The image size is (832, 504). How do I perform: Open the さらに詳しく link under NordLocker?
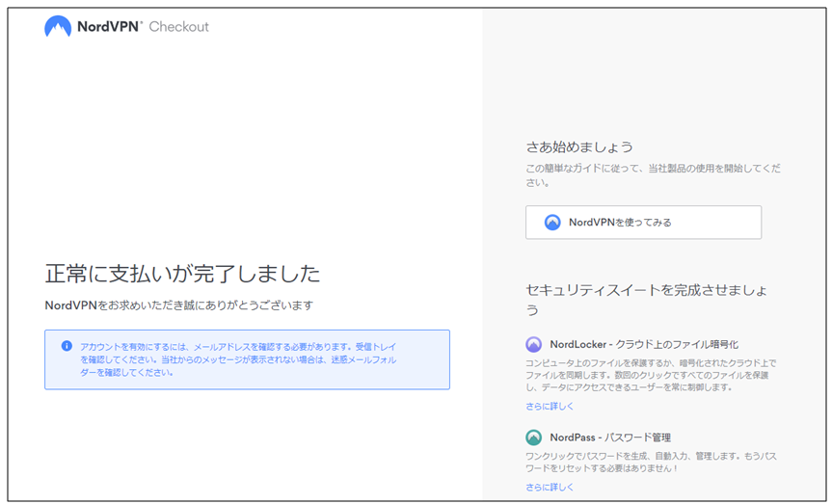tap(550, 407)
